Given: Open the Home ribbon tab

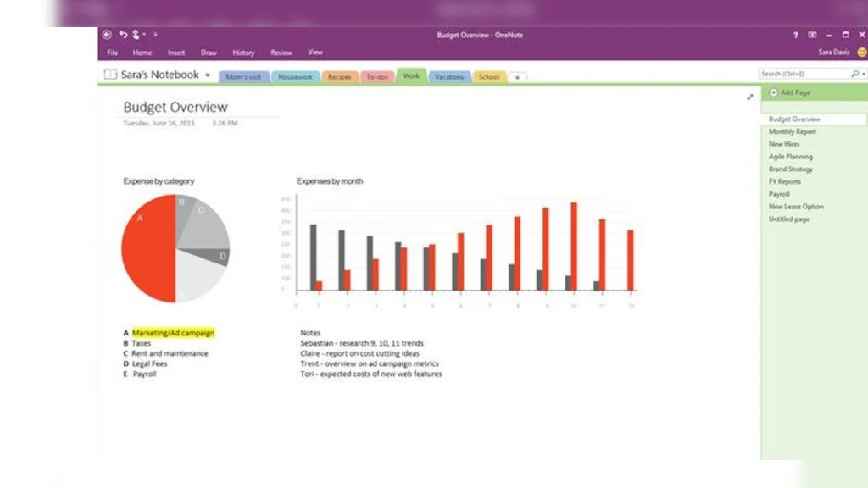Looking at the screenshot, I should click(142, 53).
